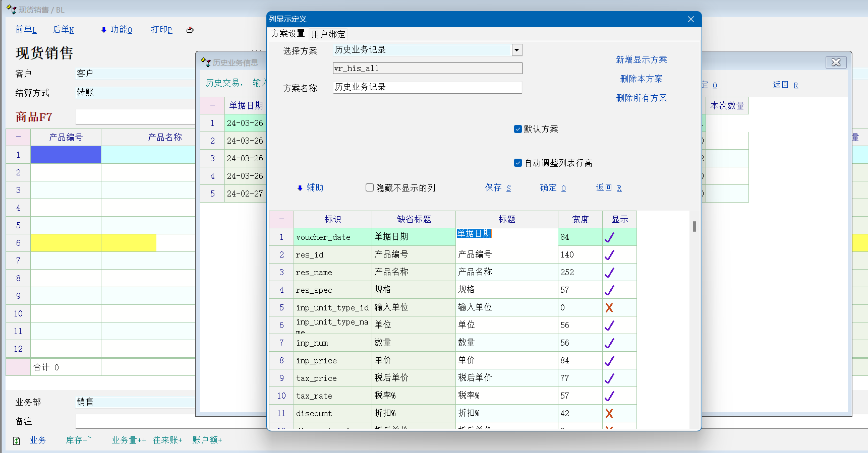This screenshot has width=868, height=453.
Task: Click the document icon beside 业务 at bottom
Action: pos(16,441)
